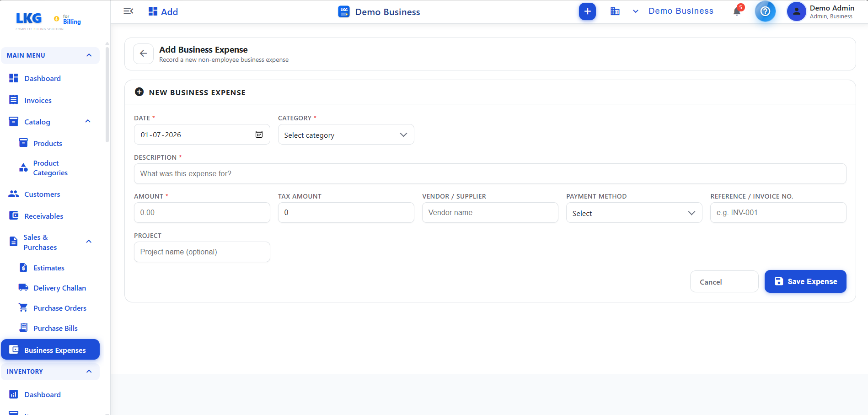The height and width of the screenshot is (415, 868).
Task: Open Purchase Bills link
Action: tap(56, 328)
